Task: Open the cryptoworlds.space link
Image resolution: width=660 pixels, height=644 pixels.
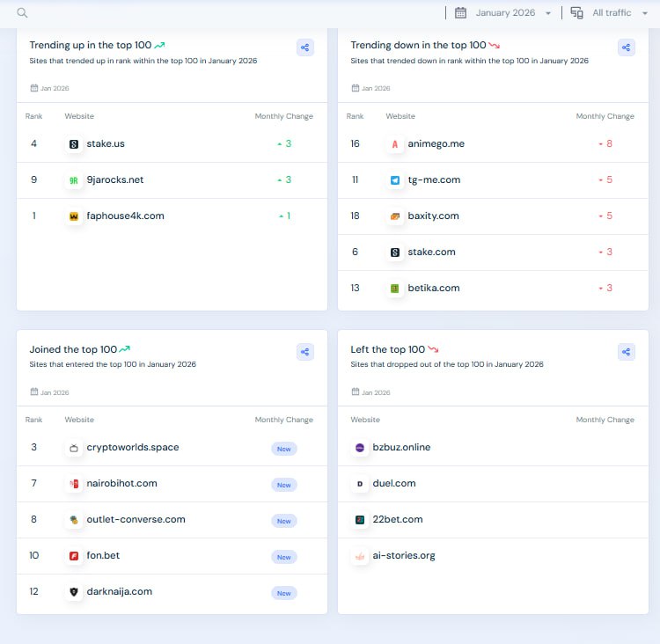Action: (132, 447)
